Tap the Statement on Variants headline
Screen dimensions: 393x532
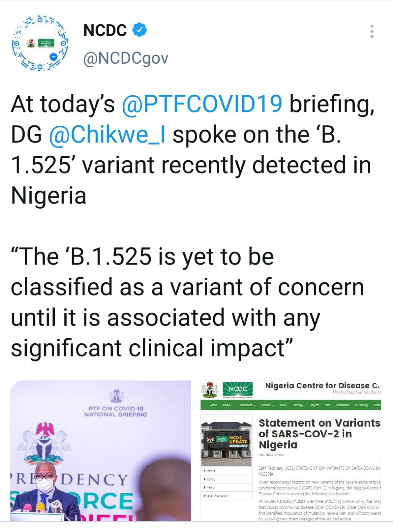pyautogui.click(x=319, y=434)
